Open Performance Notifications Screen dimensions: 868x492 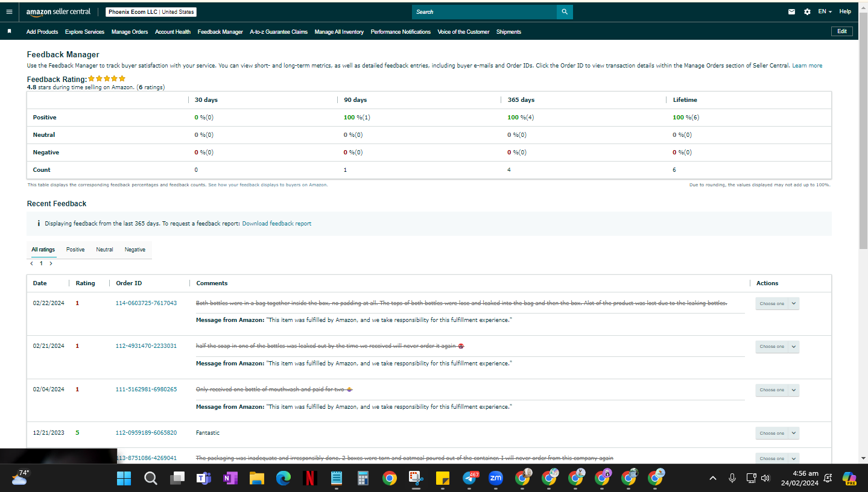401,32
